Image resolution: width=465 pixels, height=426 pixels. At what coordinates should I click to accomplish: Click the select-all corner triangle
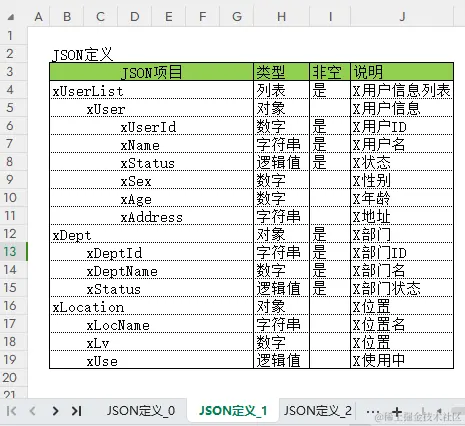[x=11, y=17]
